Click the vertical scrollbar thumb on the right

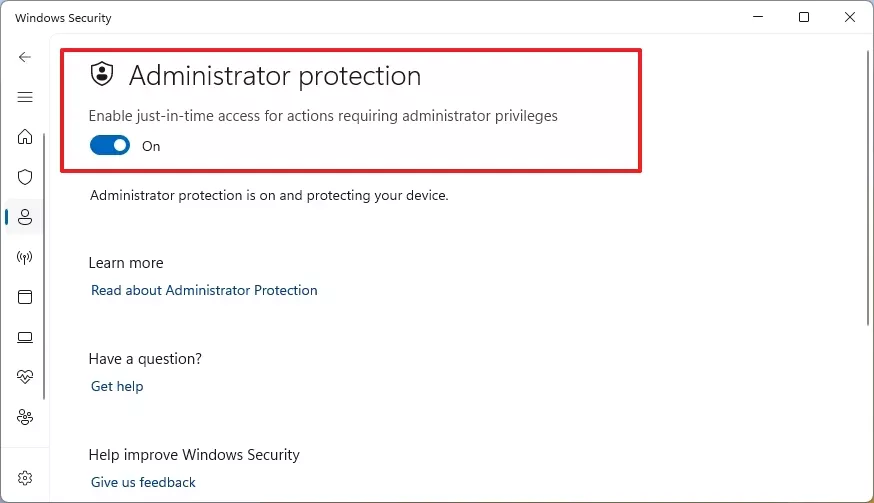point(866,190)
